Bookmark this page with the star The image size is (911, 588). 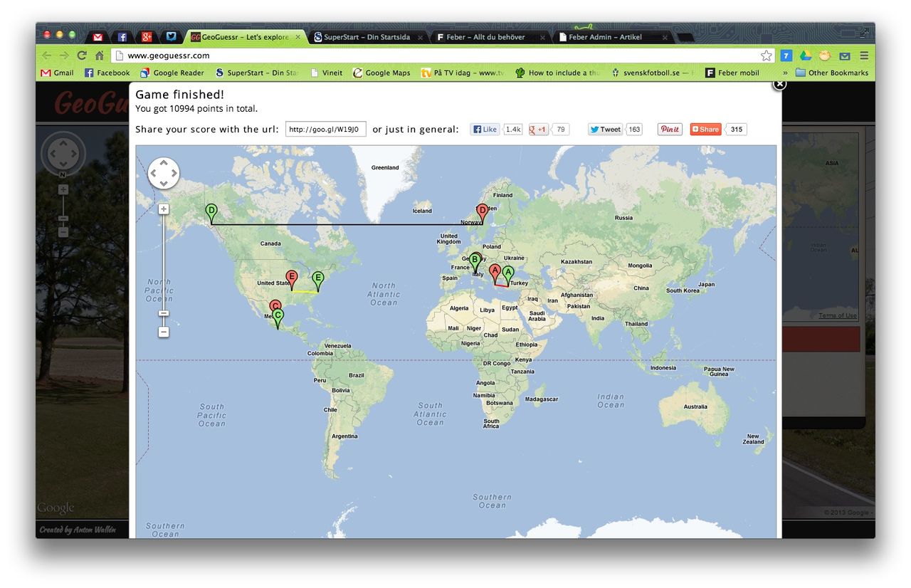click(766, 56)
